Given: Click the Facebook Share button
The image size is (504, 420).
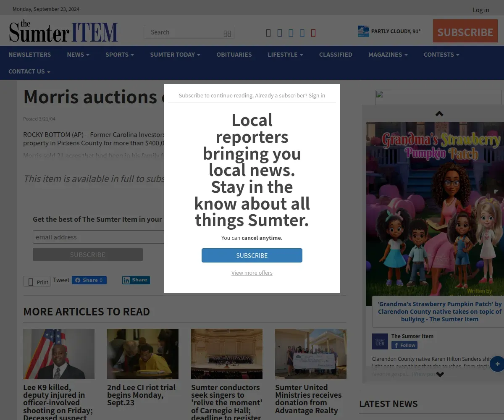Looking at the screenshot, I should click(x=89, y=280).
